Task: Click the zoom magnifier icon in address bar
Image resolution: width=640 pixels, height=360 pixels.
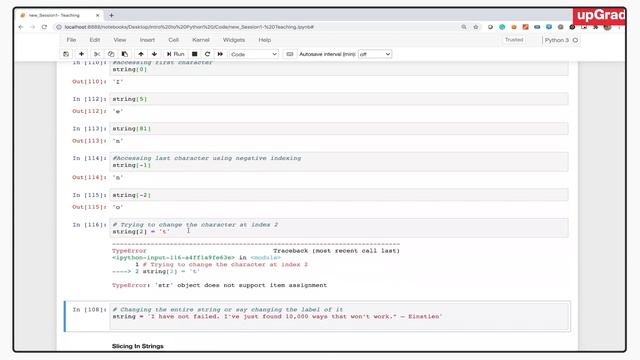Action: (x=464, y=27)
